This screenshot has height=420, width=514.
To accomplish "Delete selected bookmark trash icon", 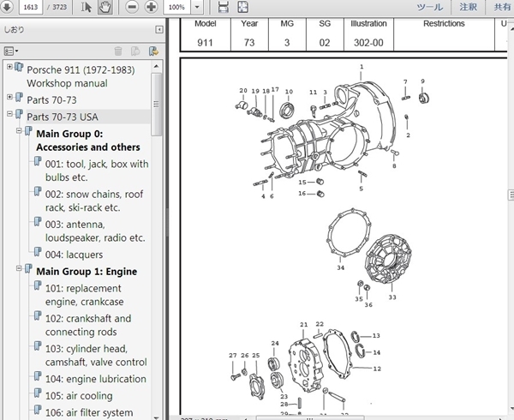I will click(118, 51).
